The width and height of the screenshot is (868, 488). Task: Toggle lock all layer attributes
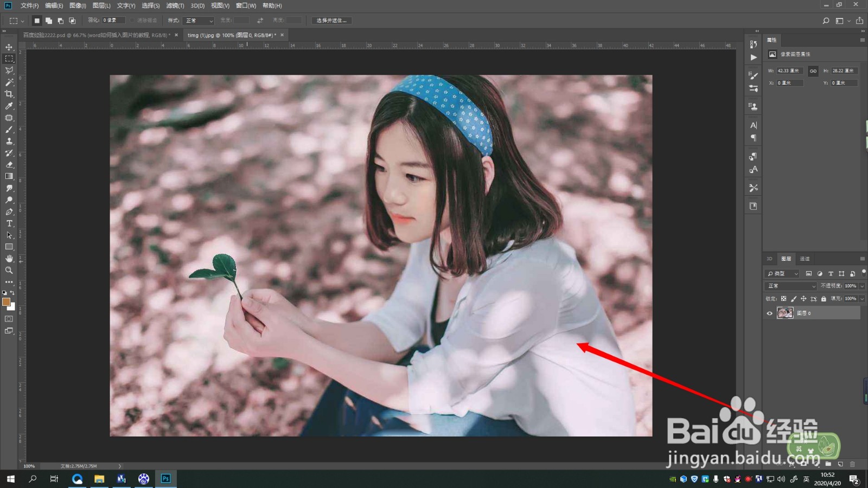tap(824, 299)
